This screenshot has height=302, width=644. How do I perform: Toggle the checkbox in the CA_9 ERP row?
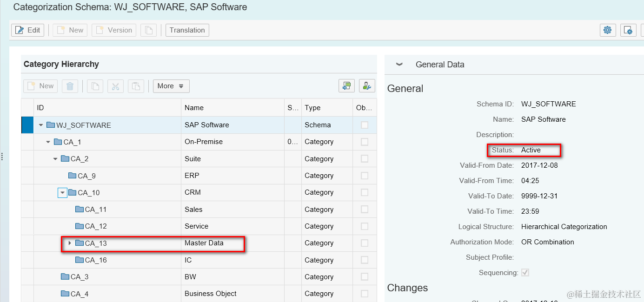coord(365,176)
